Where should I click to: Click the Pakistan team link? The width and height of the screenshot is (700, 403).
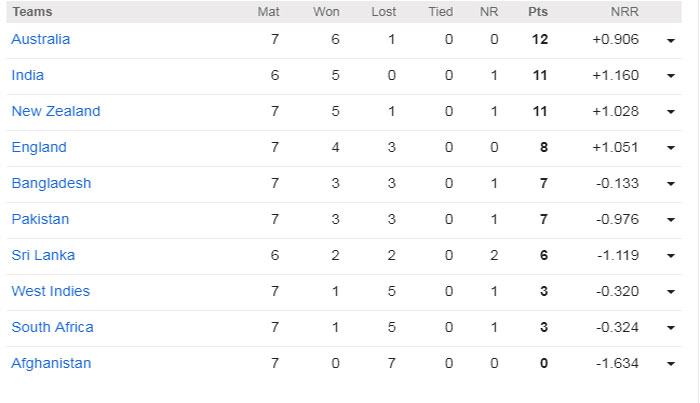coord(40,219)
